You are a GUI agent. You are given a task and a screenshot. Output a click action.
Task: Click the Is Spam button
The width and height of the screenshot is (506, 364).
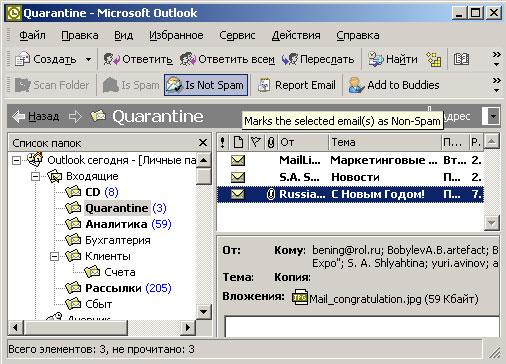click(x=131, y=85)
